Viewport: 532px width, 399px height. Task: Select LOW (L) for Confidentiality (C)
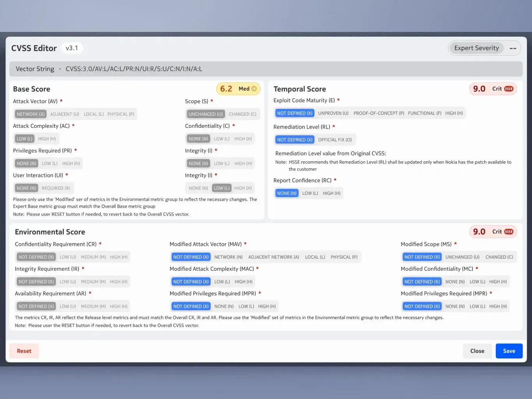222,139
